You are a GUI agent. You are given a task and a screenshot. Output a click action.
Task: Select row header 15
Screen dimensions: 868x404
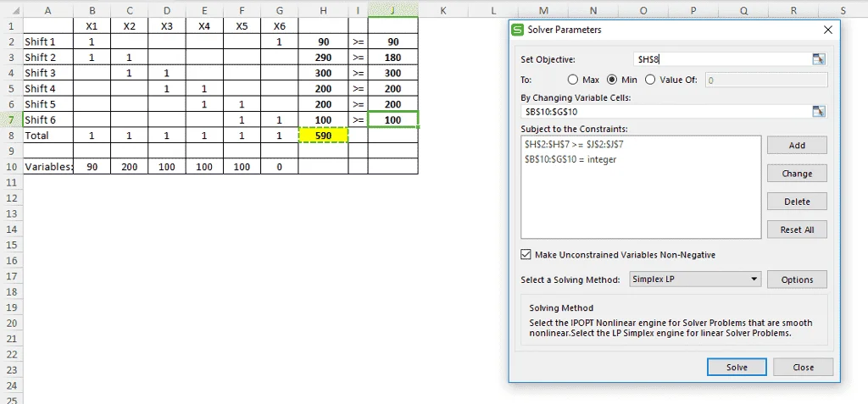[12, 245]
